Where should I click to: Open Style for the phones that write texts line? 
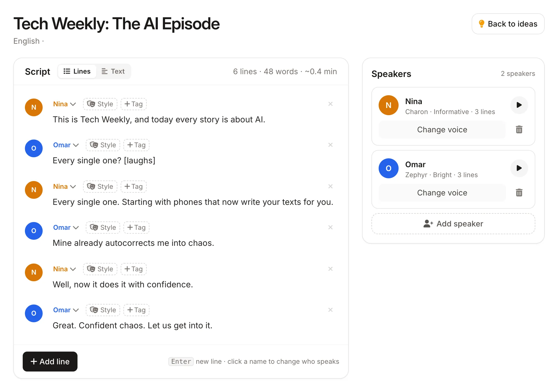click(x=100, y=187)
